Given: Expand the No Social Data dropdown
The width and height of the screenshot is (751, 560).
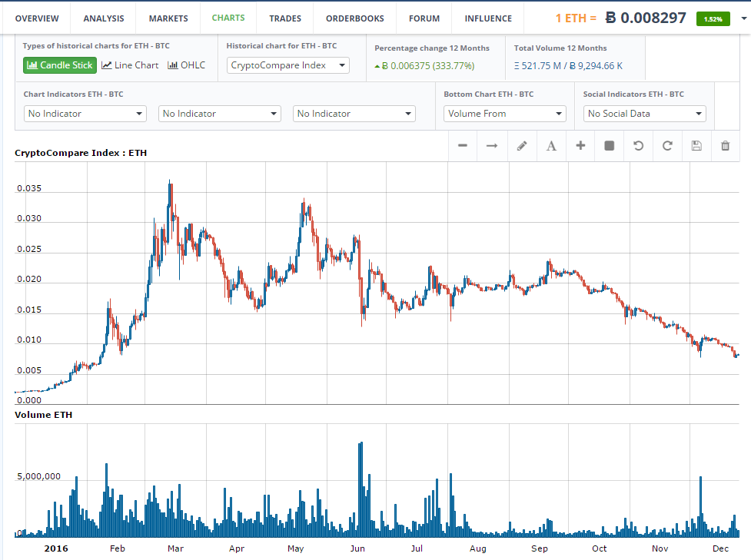Looking at the screenshot, I should (645, 114).
